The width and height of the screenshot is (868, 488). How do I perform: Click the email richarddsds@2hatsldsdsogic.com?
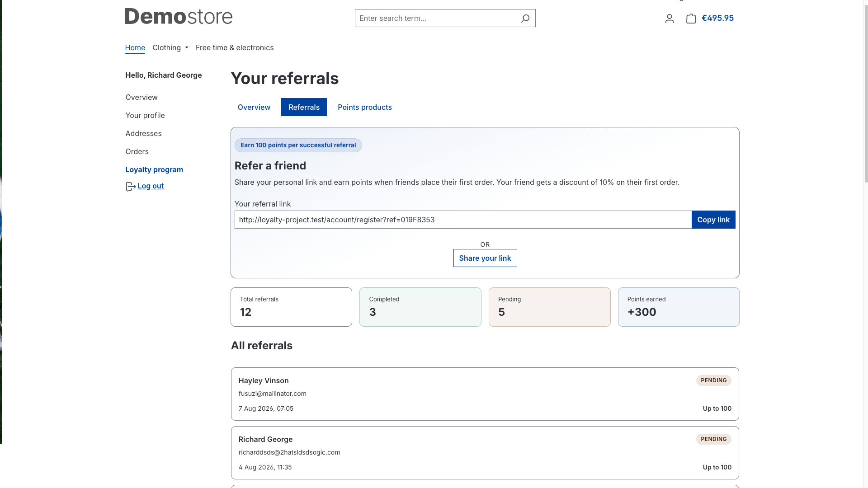(x=289, y=452)
